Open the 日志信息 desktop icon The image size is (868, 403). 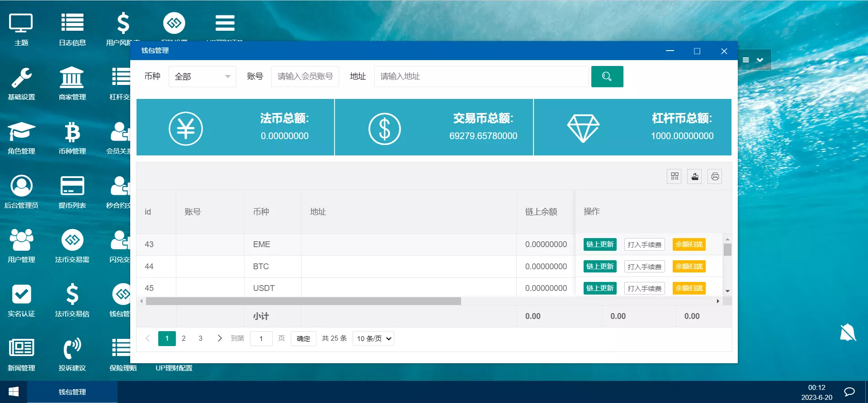pos(72,29)
